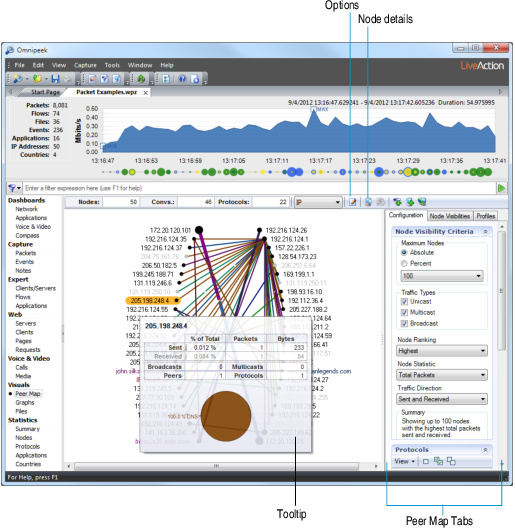Click the Configuration panel vertical scrollbar thumb

[502, 291]
